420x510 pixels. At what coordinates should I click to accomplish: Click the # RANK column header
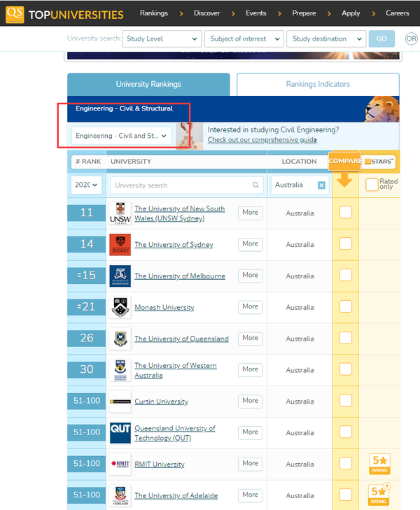click(x=88, y=162)
